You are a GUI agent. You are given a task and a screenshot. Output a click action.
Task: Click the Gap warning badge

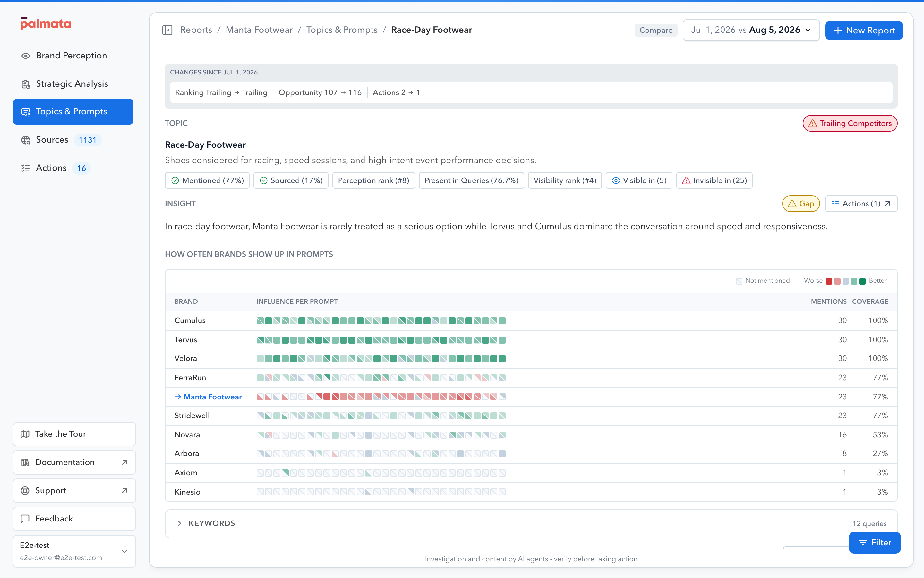tap(801, 204)
